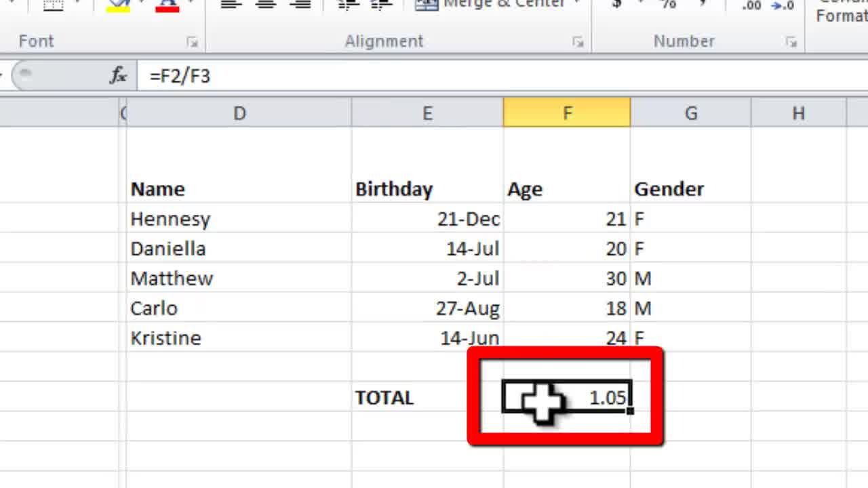The height and width of the screenshot is (488, 868).
Task: Click the Merge & Center button
Action: click(x=498, y=4)
